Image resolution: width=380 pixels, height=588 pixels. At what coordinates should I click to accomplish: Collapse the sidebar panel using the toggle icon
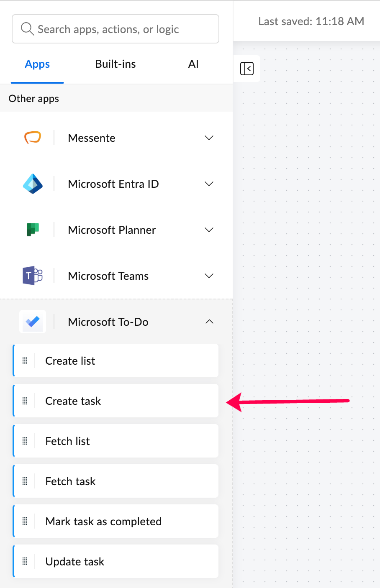247,69
